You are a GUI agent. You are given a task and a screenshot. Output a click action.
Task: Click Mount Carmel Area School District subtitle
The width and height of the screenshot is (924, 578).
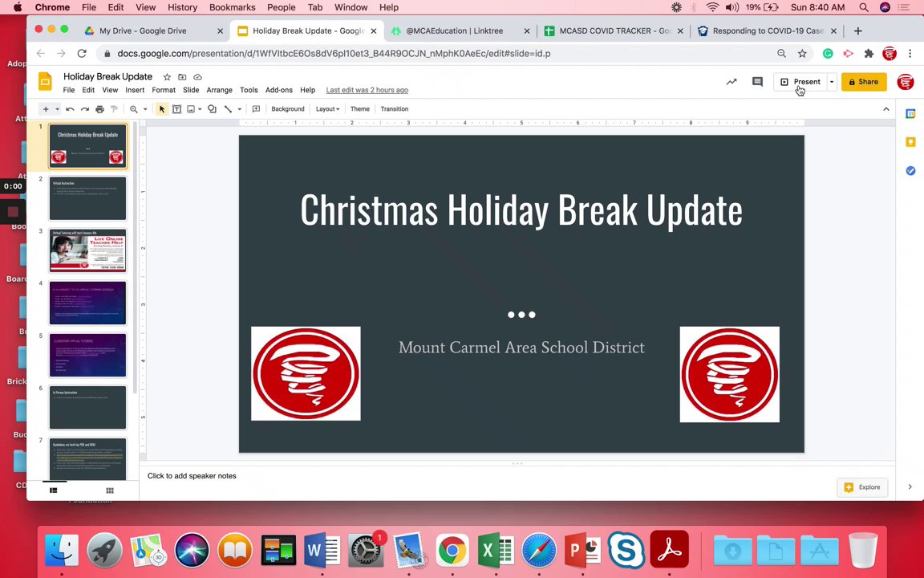[x=521, y=348]
